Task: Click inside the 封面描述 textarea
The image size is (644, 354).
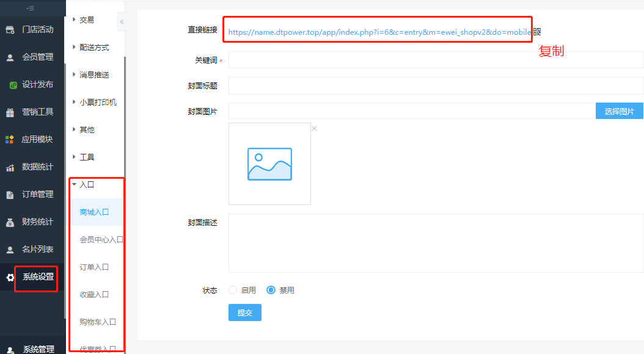Action: point(436,244)
